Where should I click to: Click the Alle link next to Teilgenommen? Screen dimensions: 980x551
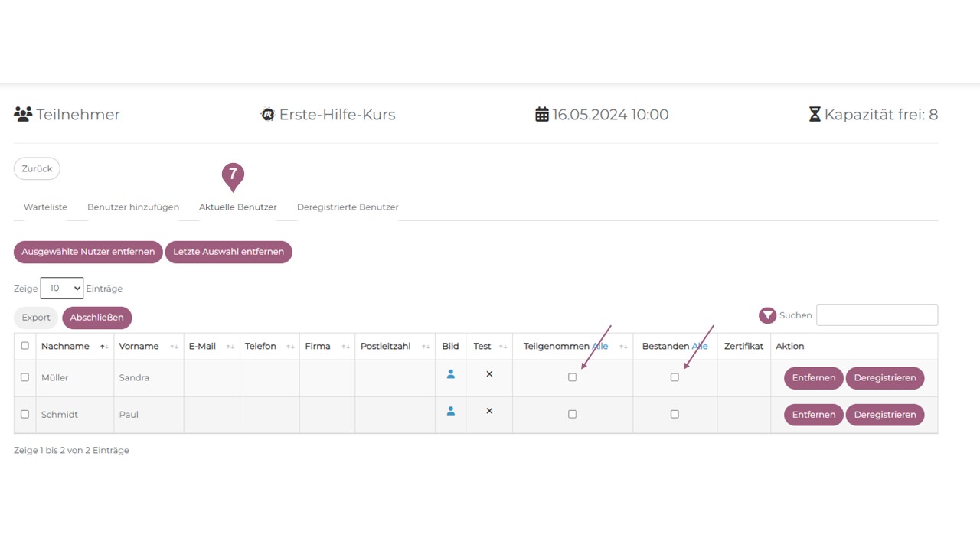[x=600, y=347]
